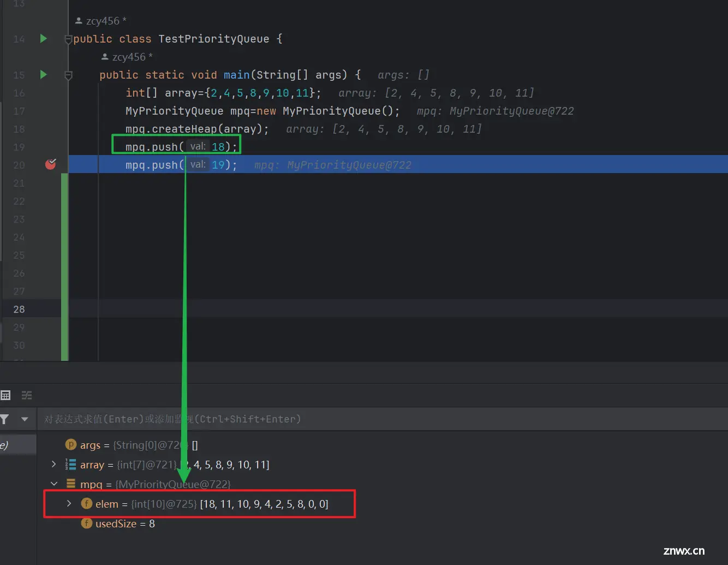Image resolution: width=728 pixels, height=565 pixels.
Task: Run main method via gutter arrow
Action: tap(44, 75)
